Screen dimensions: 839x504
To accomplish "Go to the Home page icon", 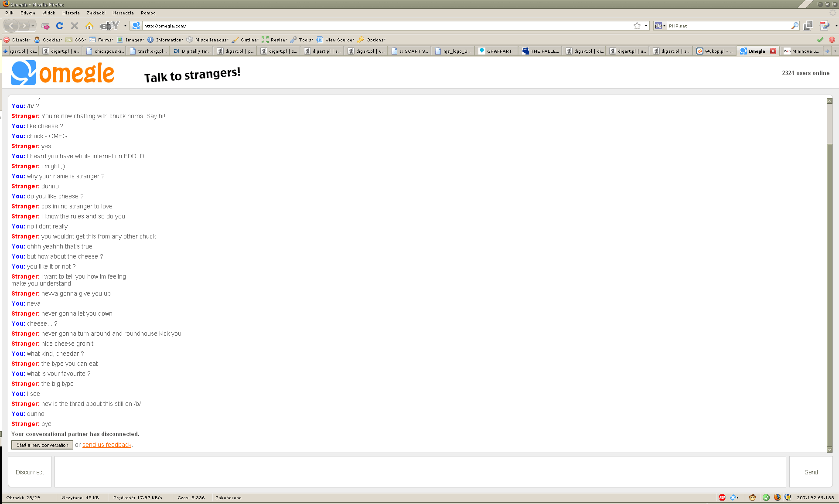I will pyautogui.click(x=89, y=26).
